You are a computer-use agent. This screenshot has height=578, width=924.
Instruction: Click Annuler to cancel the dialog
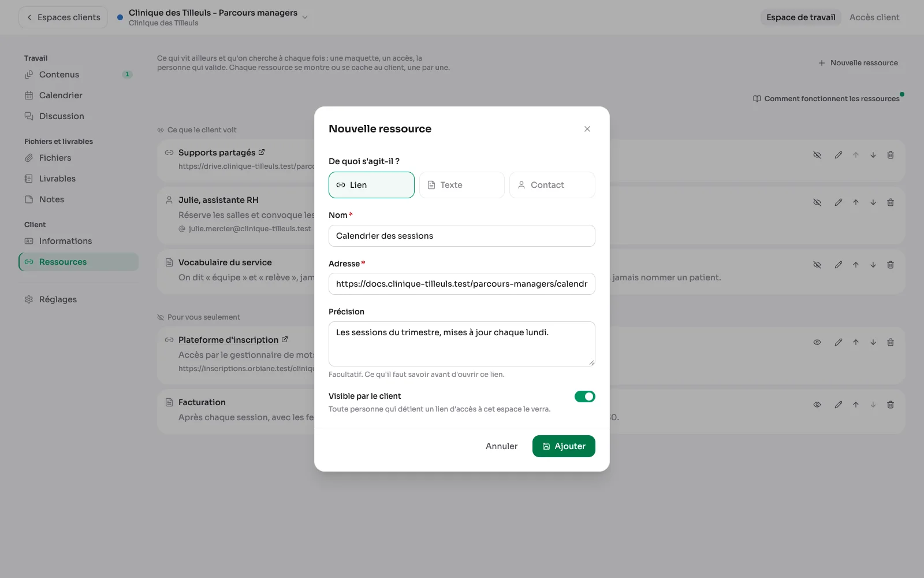[x=501, y=446]
